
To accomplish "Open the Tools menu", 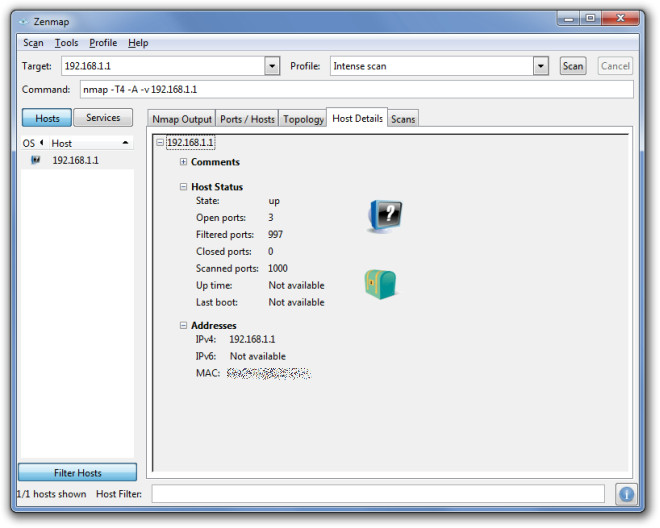I will tap(67, 43).
